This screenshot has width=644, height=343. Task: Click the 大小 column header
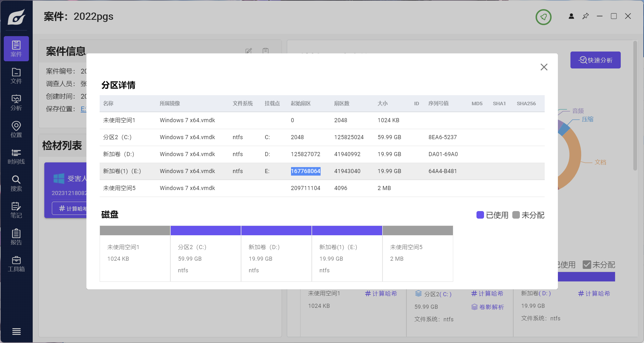click(383, 103)
